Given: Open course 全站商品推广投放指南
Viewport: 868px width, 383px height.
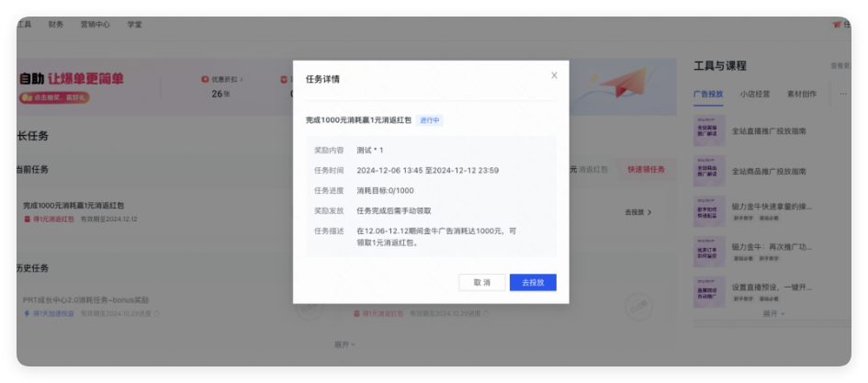Looking at the screenshot, I should click(x=769, y=172).
